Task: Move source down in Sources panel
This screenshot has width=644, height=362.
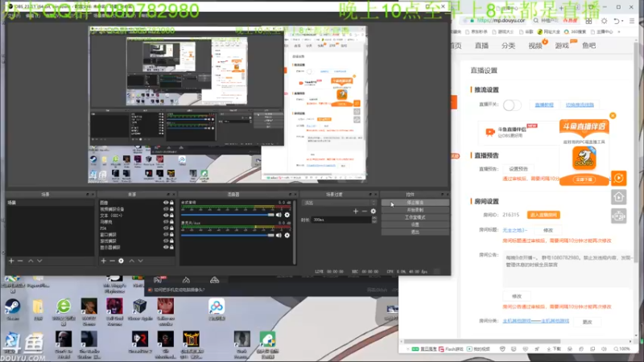Action: pyautogui.click(x=140, y=261)
